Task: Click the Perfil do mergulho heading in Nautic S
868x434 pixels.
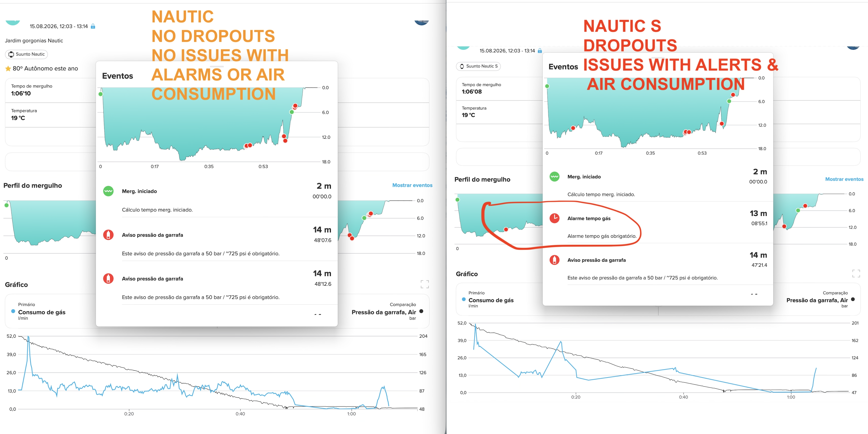Action: [482, 179]
